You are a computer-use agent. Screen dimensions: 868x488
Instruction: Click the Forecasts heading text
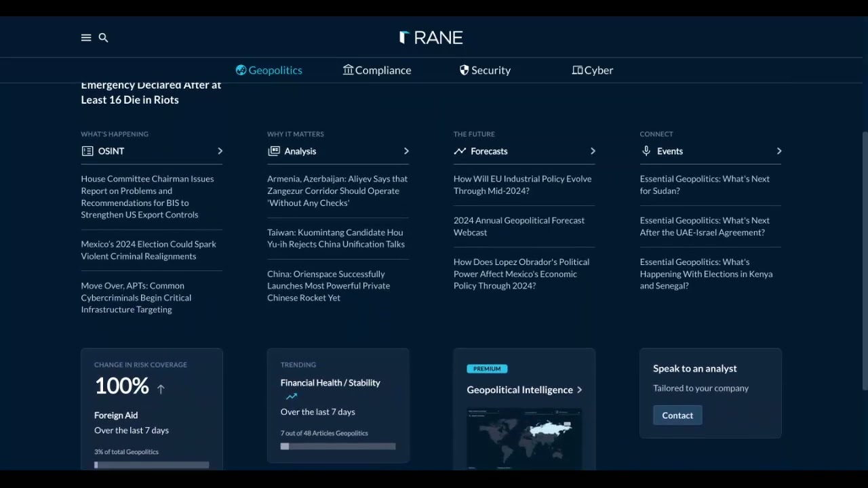click(489, 151)
